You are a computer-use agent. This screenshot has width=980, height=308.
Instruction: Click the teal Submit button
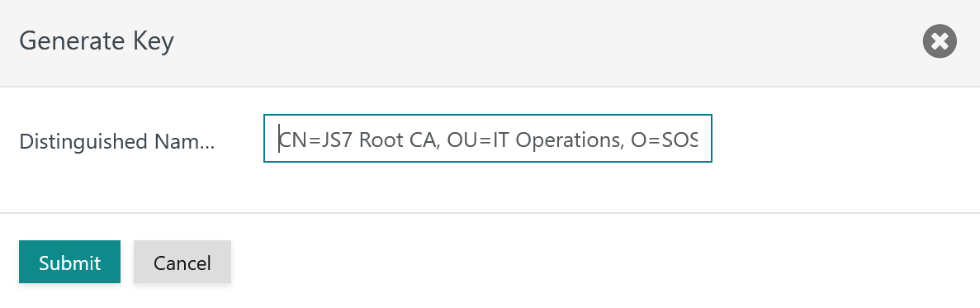tap(69, 262)
